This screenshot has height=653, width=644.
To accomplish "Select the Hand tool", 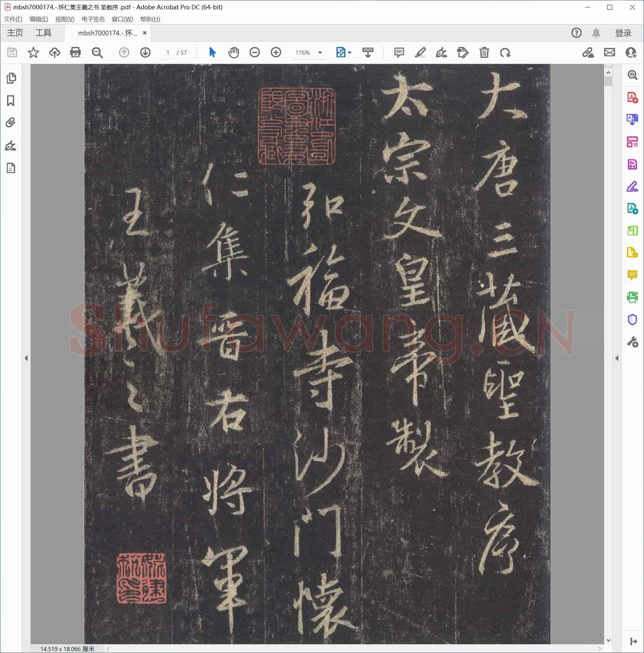I will pos(234,52).
